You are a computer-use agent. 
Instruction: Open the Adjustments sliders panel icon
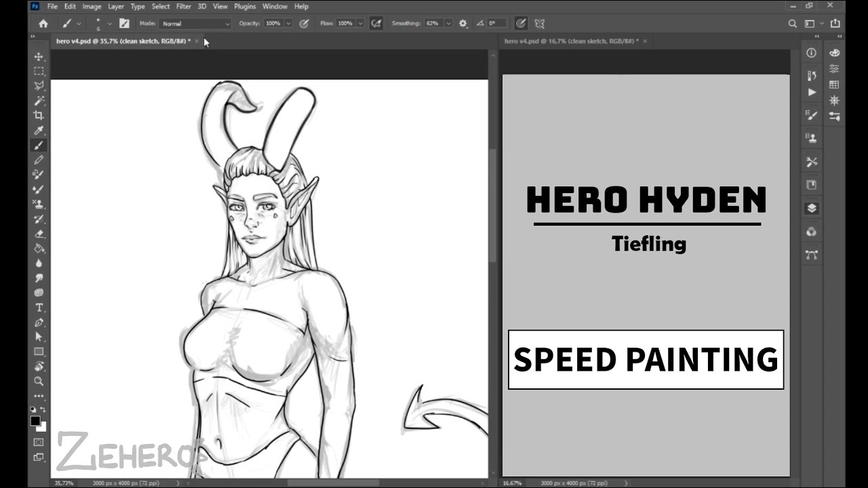click(x=834, y=68)
